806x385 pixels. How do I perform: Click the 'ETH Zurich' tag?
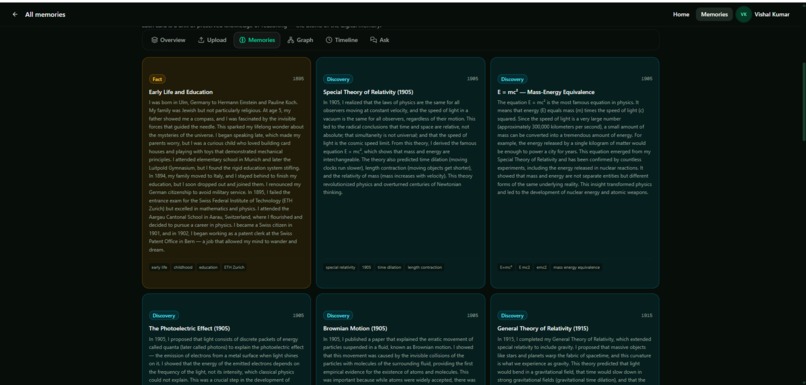(x=234, y=267)
